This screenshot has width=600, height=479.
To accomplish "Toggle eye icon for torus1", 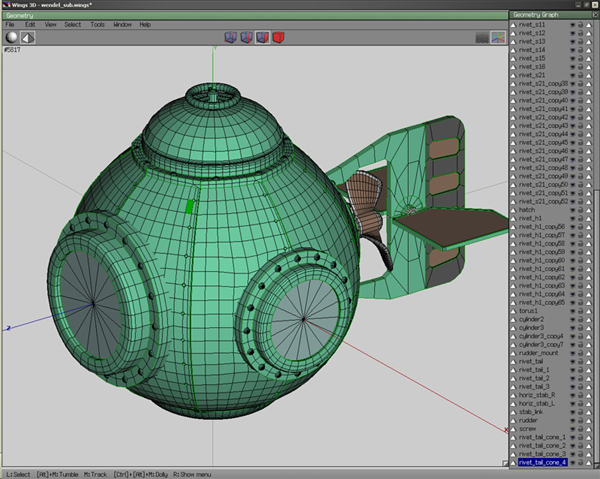I will [x=572, y=310].
